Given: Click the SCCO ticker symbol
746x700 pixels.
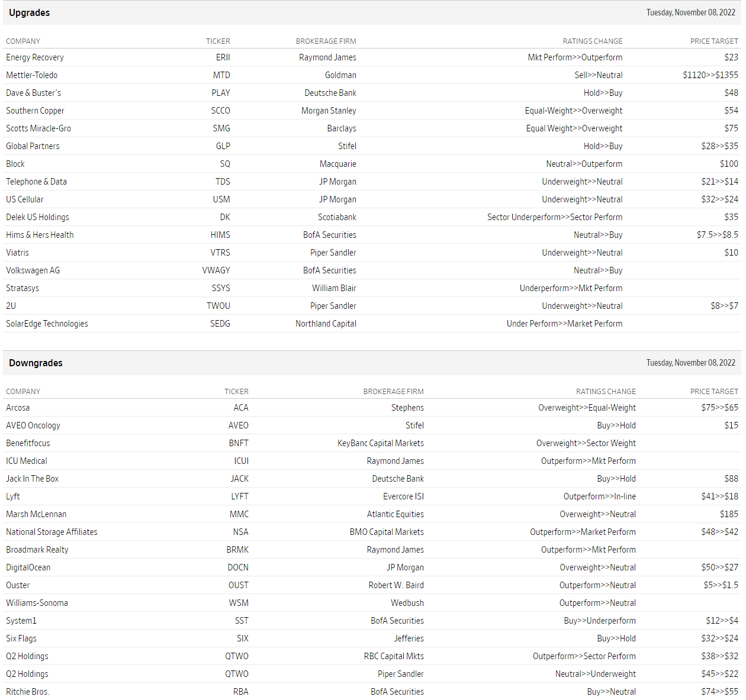Looking at the screenshot, I should click(220, 111).
